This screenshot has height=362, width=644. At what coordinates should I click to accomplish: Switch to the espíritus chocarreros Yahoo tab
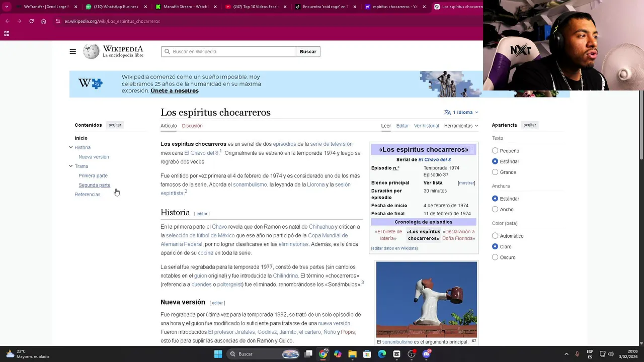(x=396, y=7)
